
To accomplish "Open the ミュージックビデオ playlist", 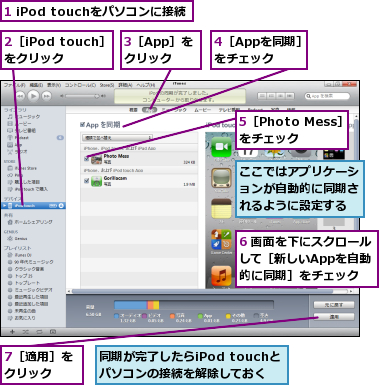I will pyautogui.click(x=30, y=290).
